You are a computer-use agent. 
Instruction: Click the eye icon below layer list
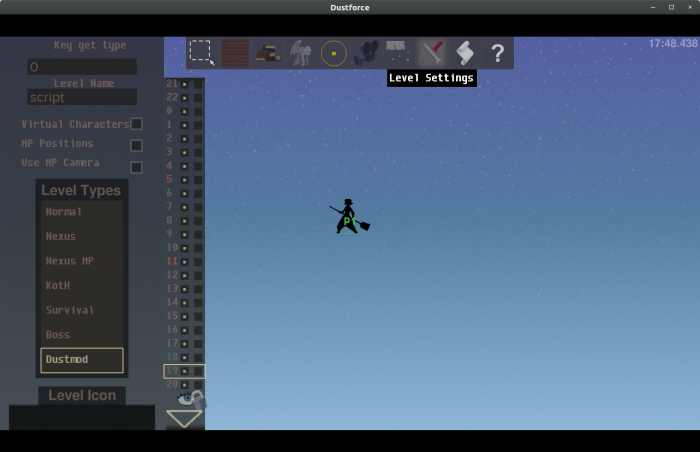pyautogui.click(x=186, y=398)
